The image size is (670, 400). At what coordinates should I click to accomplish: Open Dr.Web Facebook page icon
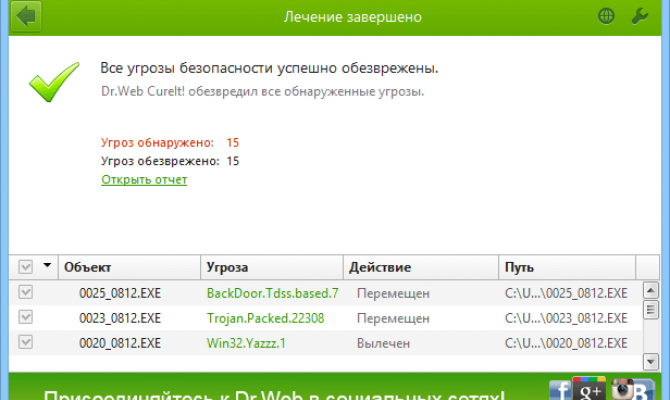click(x=560, y=390)
